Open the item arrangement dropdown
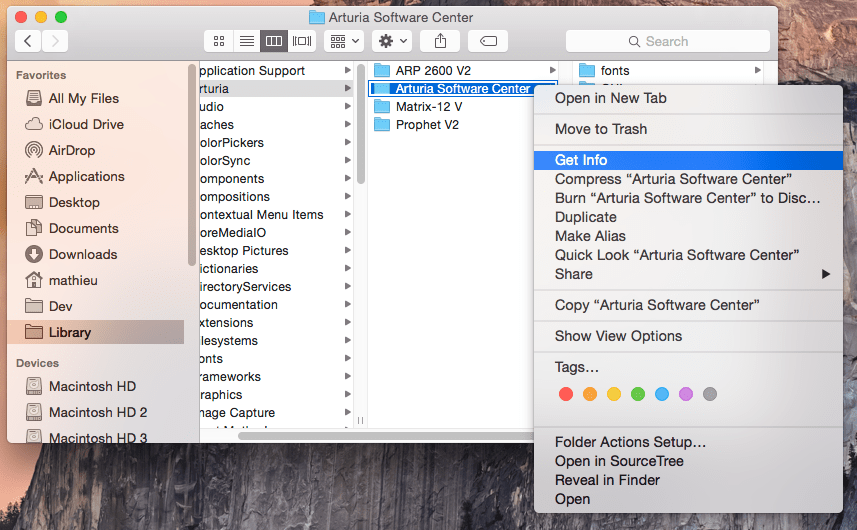 point(344,41)
